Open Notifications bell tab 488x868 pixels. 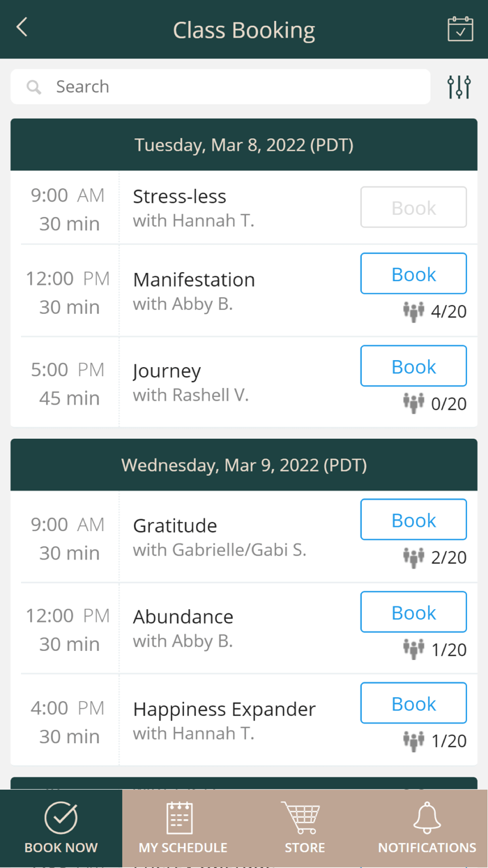coord(427,828)
